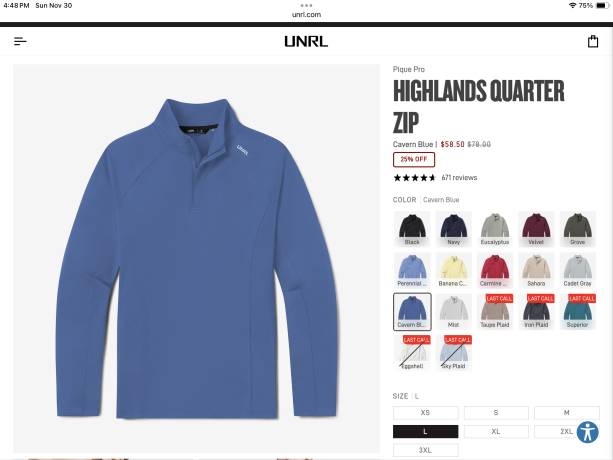This screenshot has height=460, width=613.
Task: Open the shopping bag cart
Action: tap(593, 41)
